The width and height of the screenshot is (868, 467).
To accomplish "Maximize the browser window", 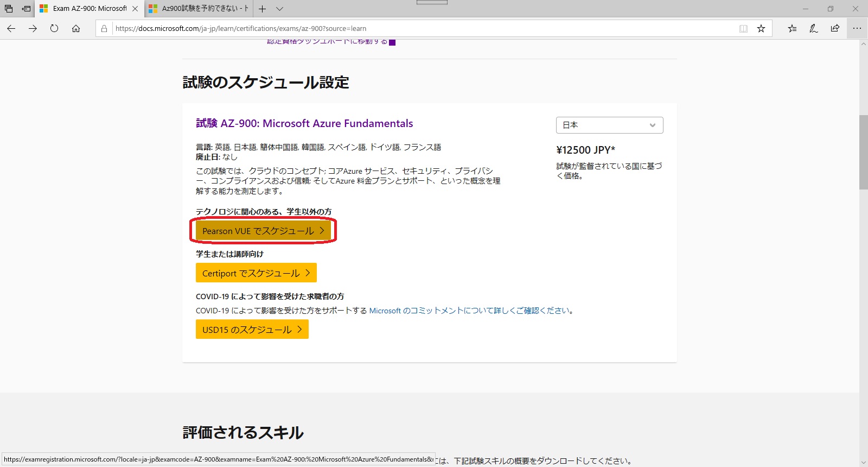I will [831, 9].
